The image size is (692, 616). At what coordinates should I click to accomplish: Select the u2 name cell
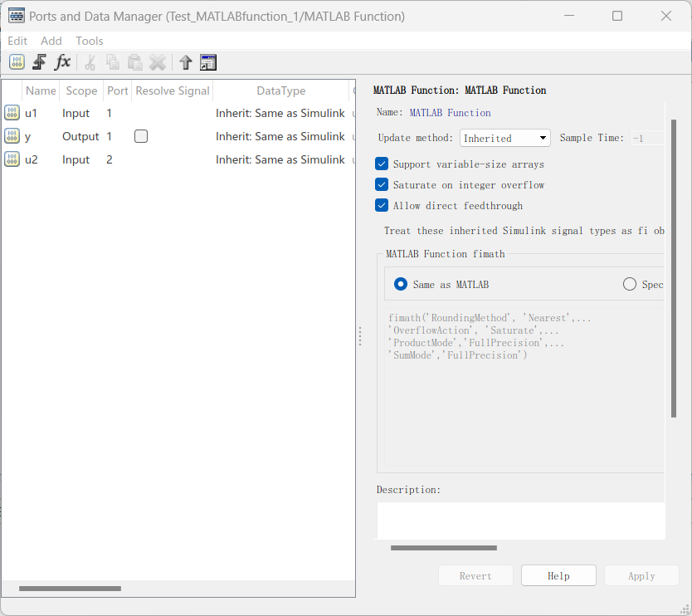(x=32, y=159)
